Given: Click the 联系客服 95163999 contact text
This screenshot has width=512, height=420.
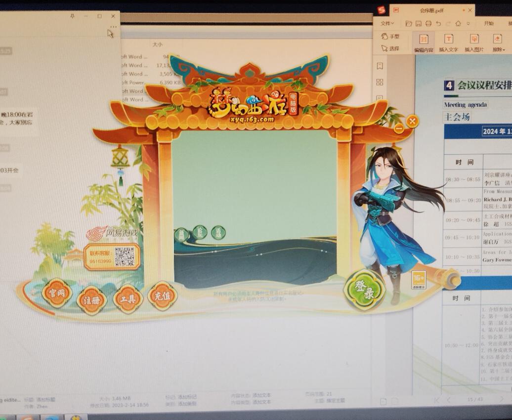Looking at the screenshot, I should (101, 257).
